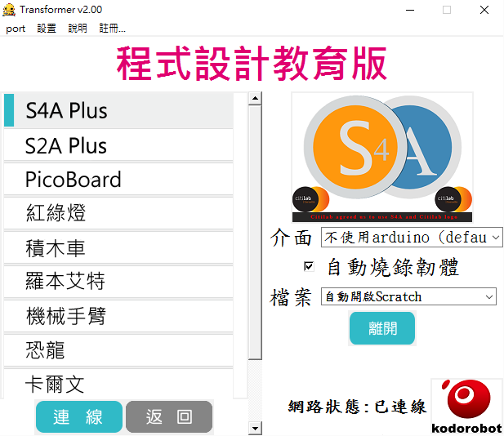
Task: Click the list scrollbar down arrow
Action: (x=255, y=428)
